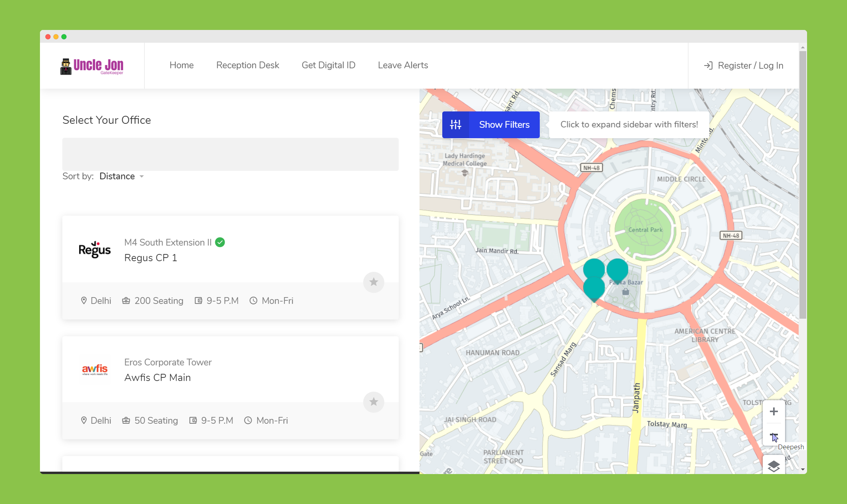Click the Uncle Jon GateKeeper logo
Image resolution: width=847 pixels, height=504 pixels.
click(x=92, y=66)
